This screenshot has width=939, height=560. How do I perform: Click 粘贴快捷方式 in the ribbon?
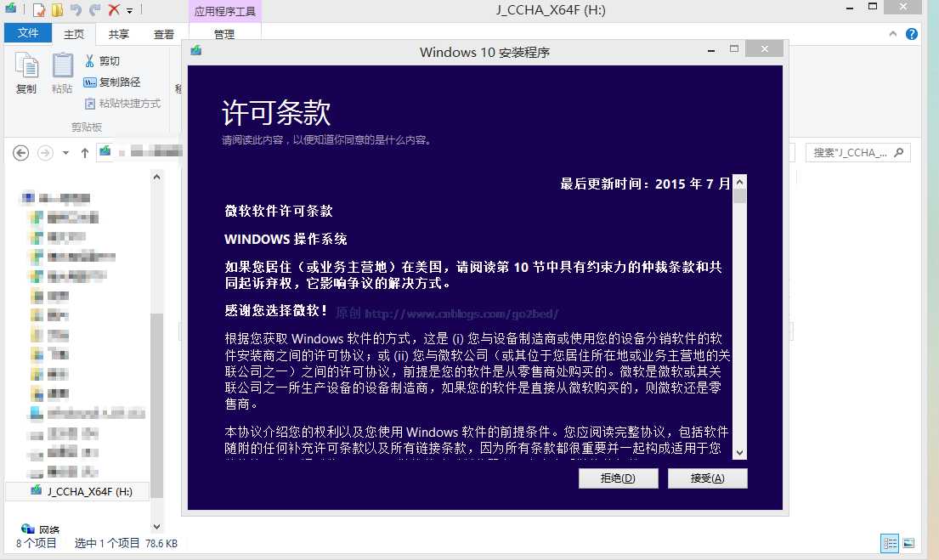tap(122, 104)
